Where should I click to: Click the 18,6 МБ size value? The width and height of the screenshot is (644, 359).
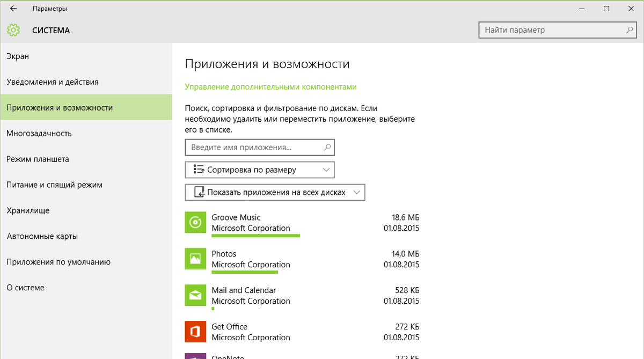(406, 217)
